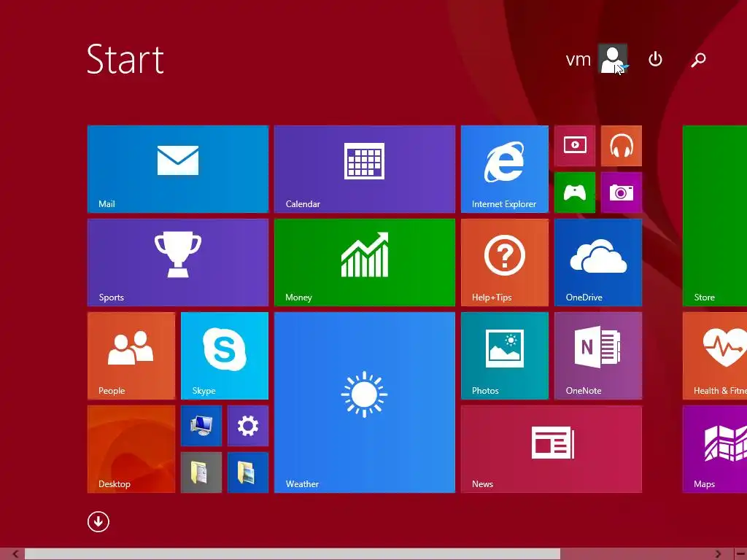The height and width of the screenshot is (560, 747).
Task: Open the Xbox Games controller tile
Action: point(575,192)
